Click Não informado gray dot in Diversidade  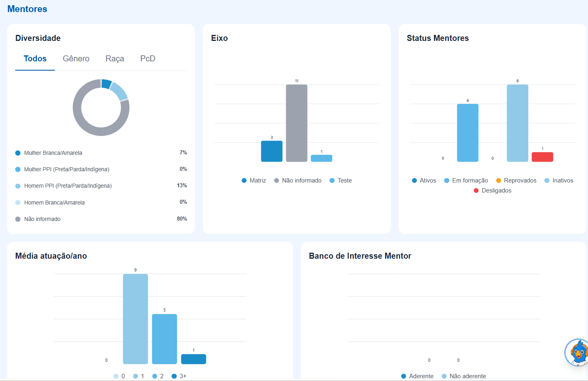click(x=18, y=219)
